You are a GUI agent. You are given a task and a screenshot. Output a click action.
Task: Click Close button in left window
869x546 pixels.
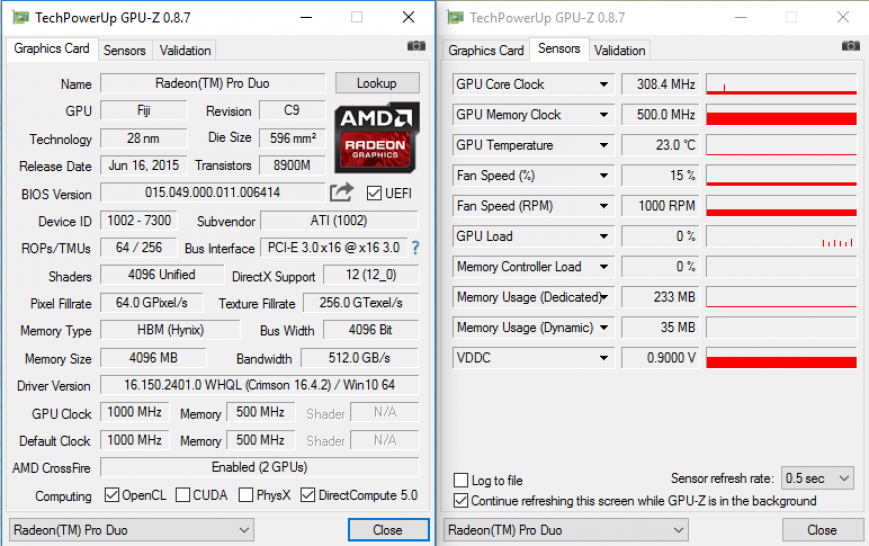point(388,530)
